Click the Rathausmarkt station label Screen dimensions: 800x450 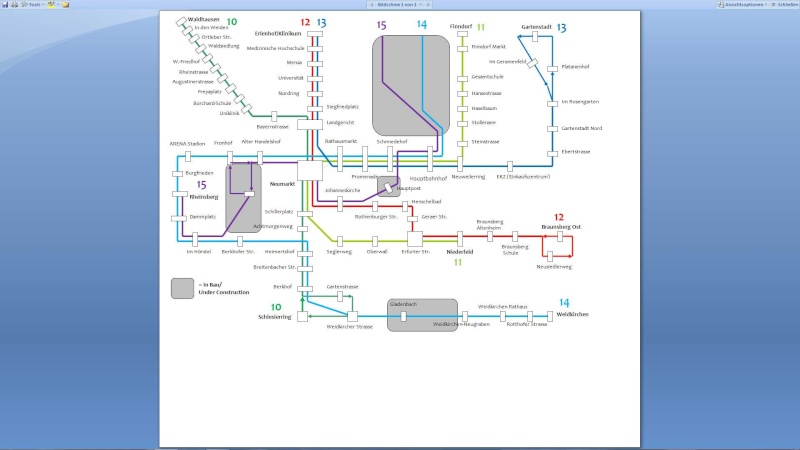341,141
